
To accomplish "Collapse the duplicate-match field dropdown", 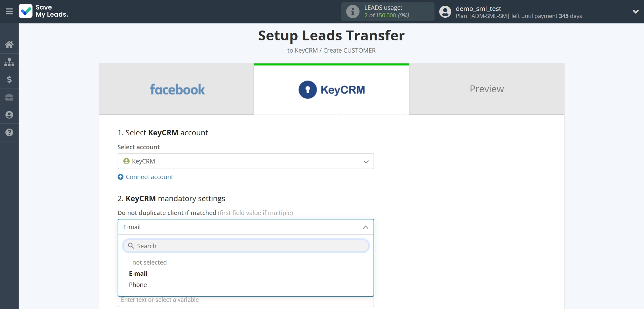I will tap(366, 227).
